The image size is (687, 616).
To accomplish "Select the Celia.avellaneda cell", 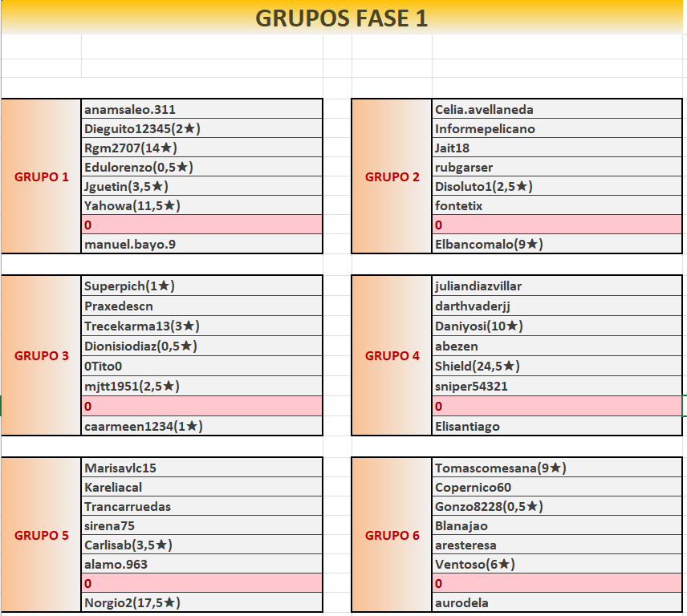I will 557,109.
